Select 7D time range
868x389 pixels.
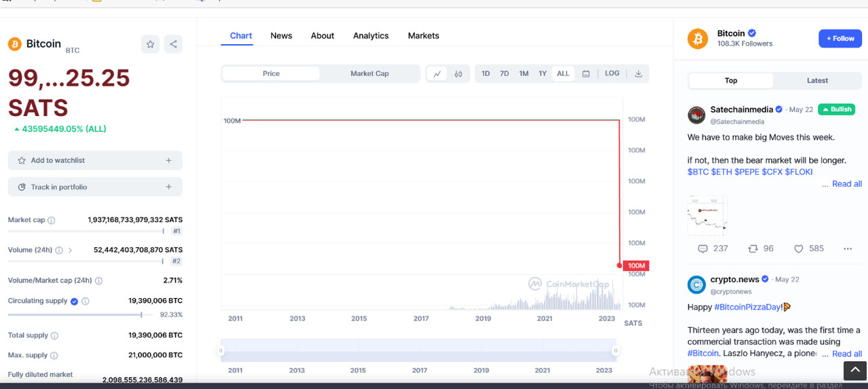(x=505, y=73)
